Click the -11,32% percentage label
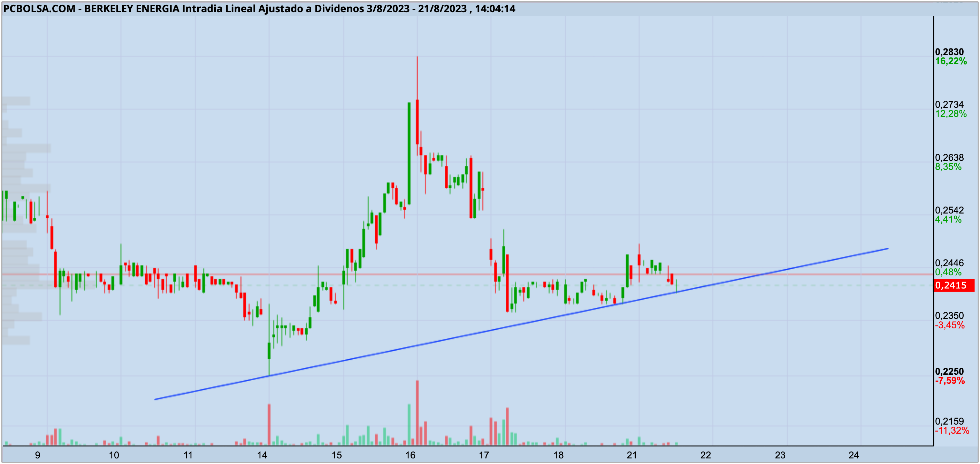 [952, 431]
